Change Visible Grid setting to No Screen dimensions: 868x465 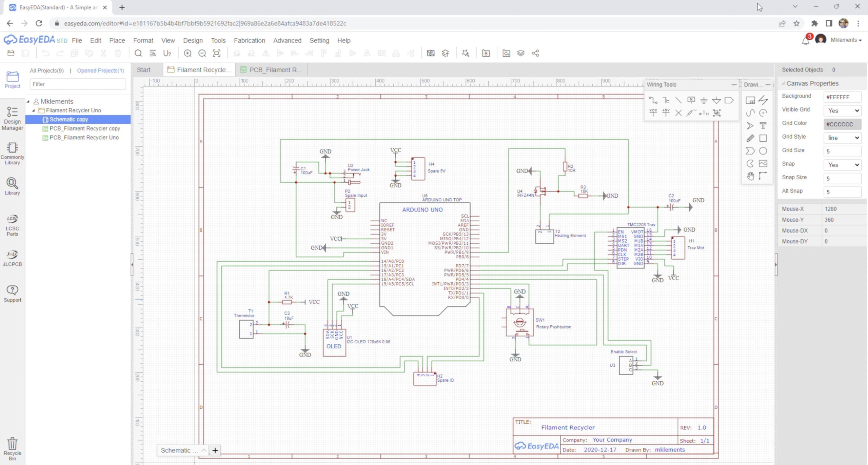pos(843,110)
